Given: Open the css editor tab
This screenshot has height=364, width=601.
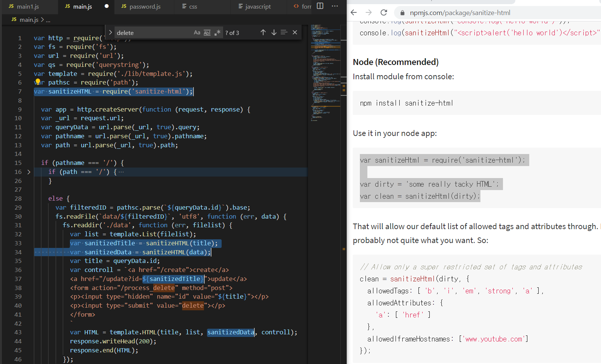Looking at the screenshot, I should tap(193, 6).
